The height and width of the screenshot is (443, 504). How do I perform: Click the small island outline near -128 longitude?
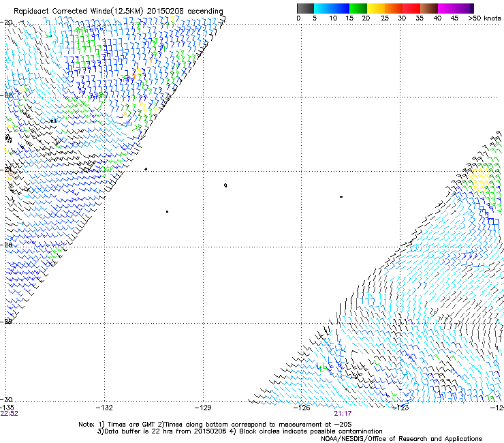tap(225, 185)
